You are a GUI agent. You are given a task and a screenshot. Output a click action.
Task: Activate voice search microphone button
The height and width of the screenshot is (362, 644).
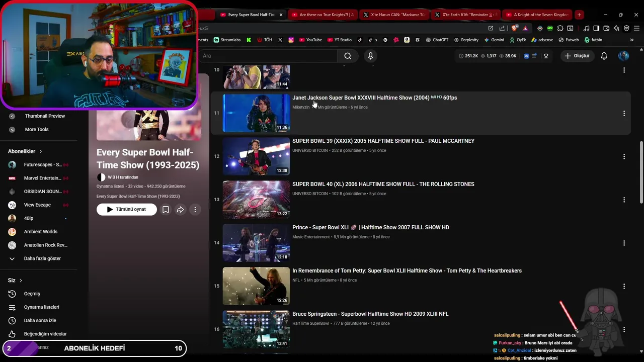point(371,56)
